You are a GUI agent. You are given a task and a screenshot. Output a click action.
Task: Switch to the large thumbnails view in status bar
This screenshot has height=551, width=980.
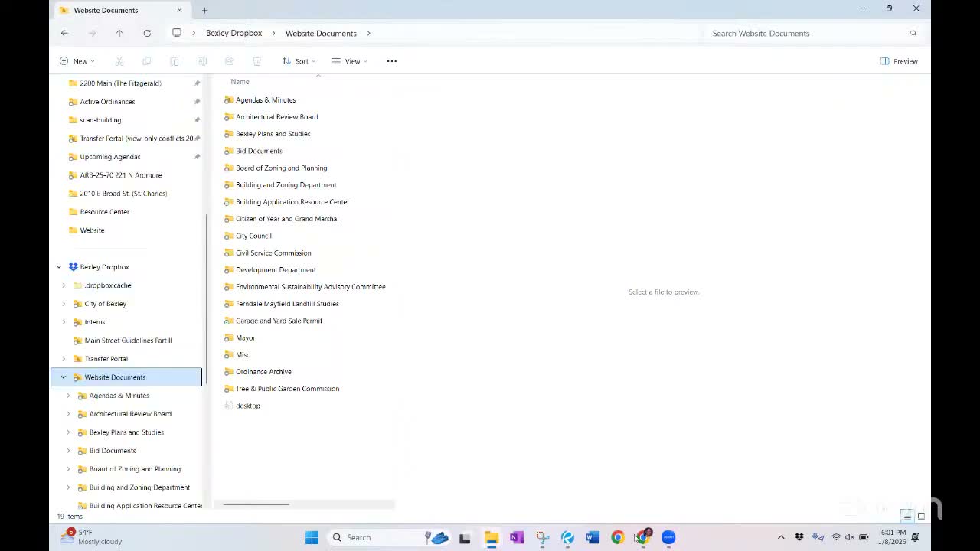(x=921, y=516)
